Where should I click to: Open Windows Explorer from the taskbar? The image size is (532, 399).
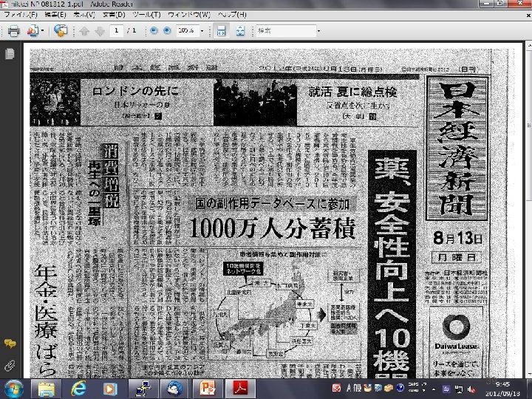coord(46,389)
